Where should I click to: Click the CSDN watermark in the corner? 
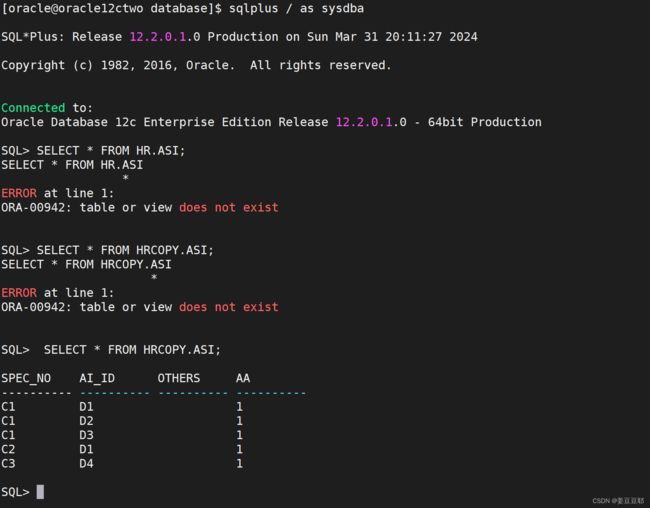[x=618, y=501]
